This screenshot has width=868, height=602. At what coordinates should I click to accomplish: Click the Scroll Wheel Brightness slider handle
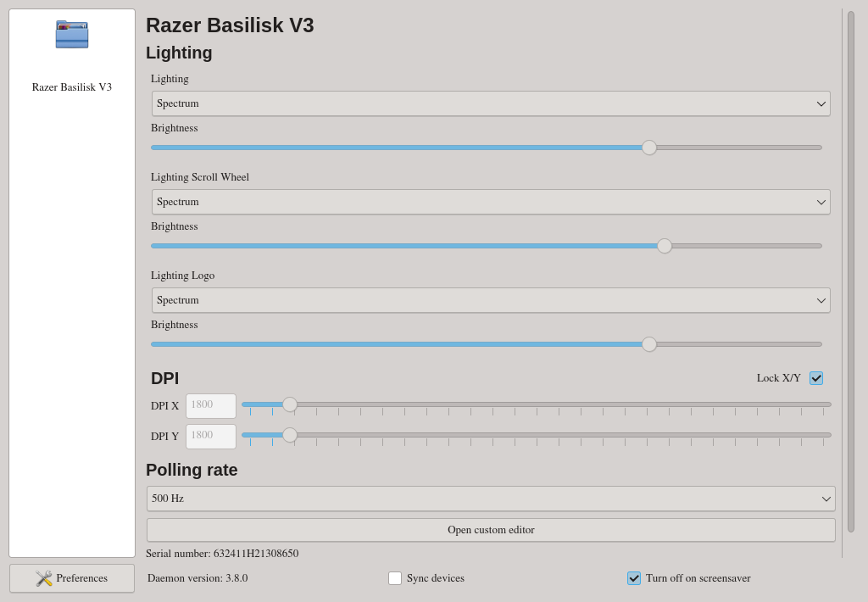pyautogui.click(x=665, y=246)
